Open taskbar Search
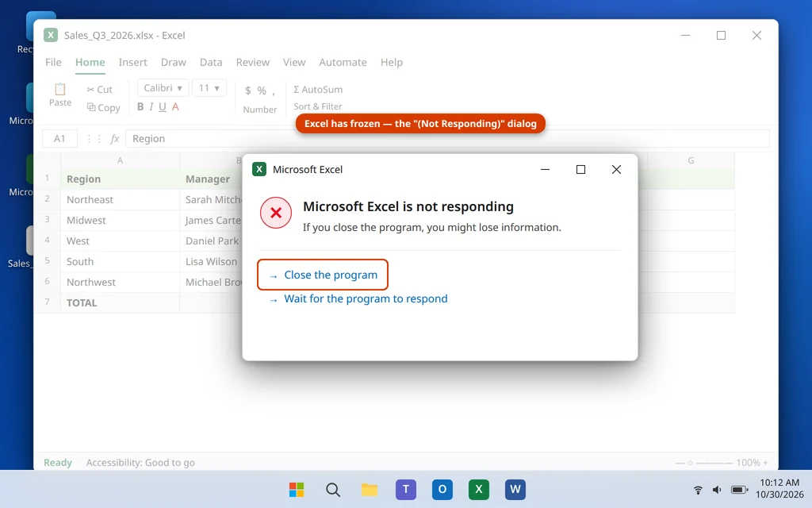The image size is (812, 508). pos(333,489)
